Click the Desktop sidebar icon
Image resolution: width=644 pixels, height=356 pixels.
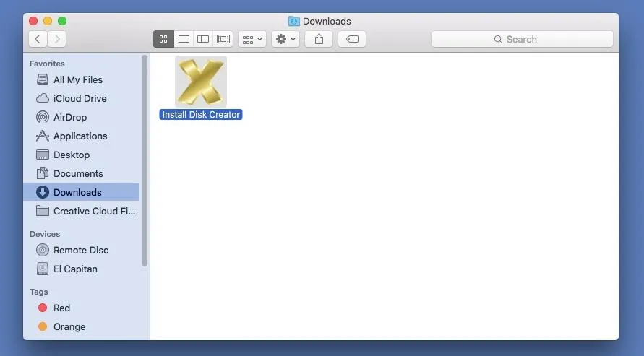point(43,155)
